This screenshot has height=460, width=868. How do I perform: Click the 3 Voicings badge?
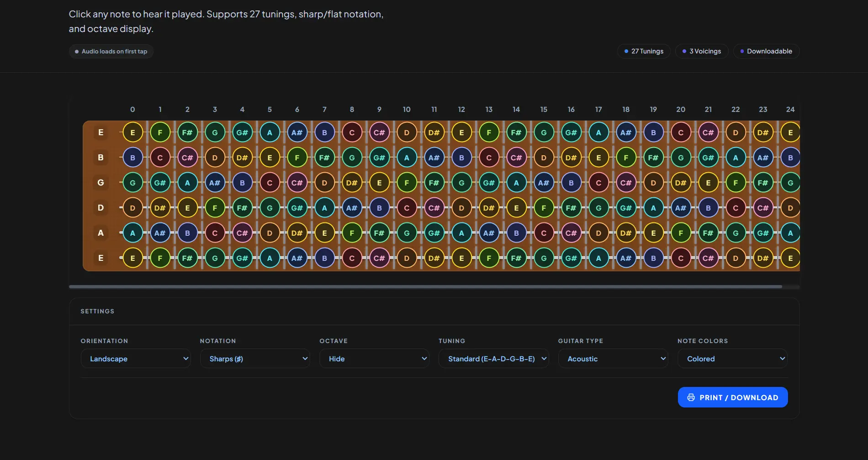click(x=702, y=51)
